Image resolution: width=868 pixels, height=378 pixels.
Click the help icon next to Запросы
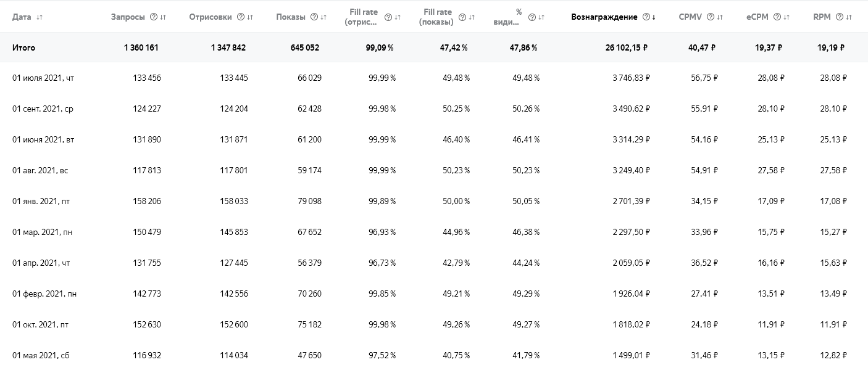pos(153,17)
